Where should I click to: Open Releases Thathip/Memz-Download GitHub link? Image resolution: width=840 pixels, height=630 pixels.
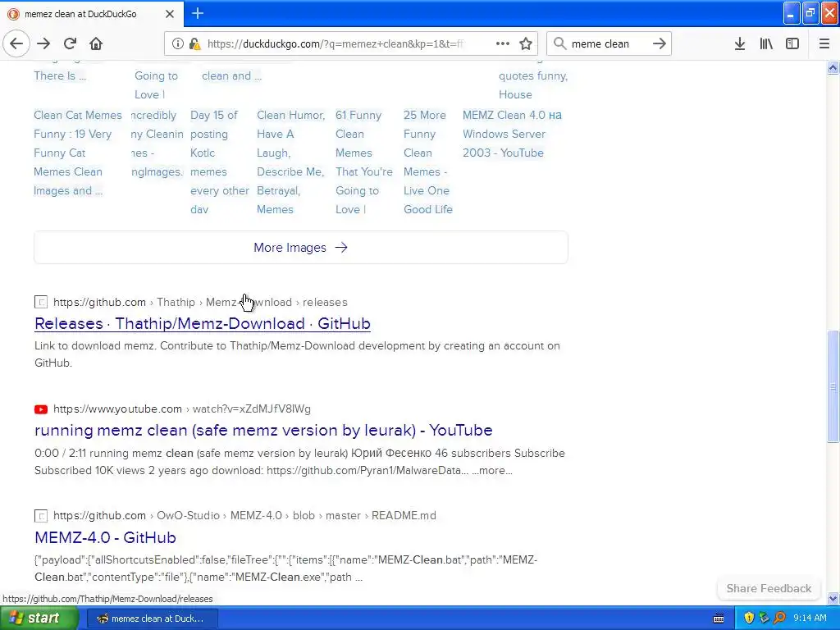pos(203,323)
